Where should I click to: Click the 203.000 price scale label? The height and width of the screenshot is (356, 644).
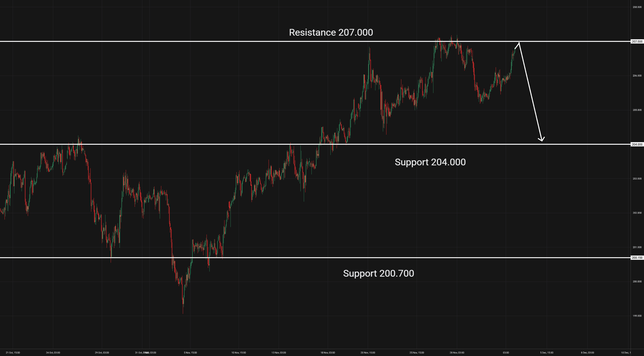pyautogui.click(x=637, y=178)
